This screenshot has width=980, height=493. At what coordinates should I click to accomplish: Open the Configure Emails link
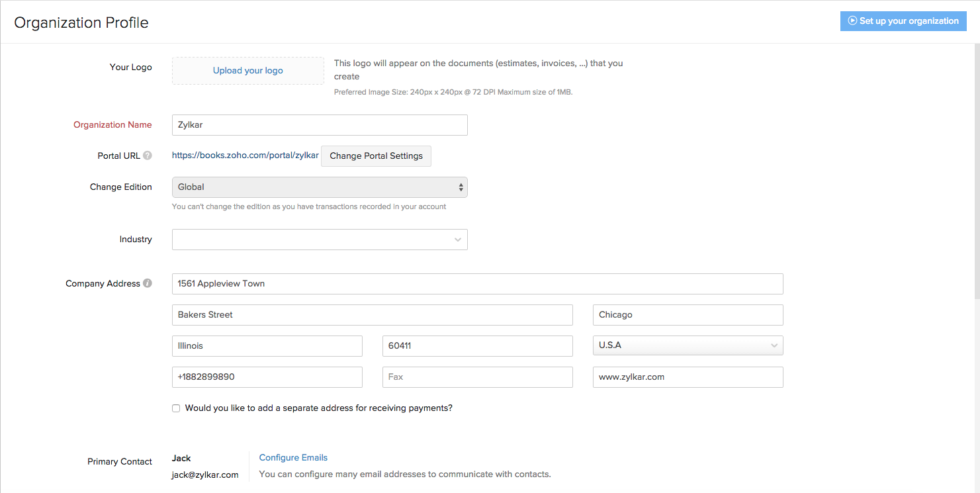[x=293, y=457]
